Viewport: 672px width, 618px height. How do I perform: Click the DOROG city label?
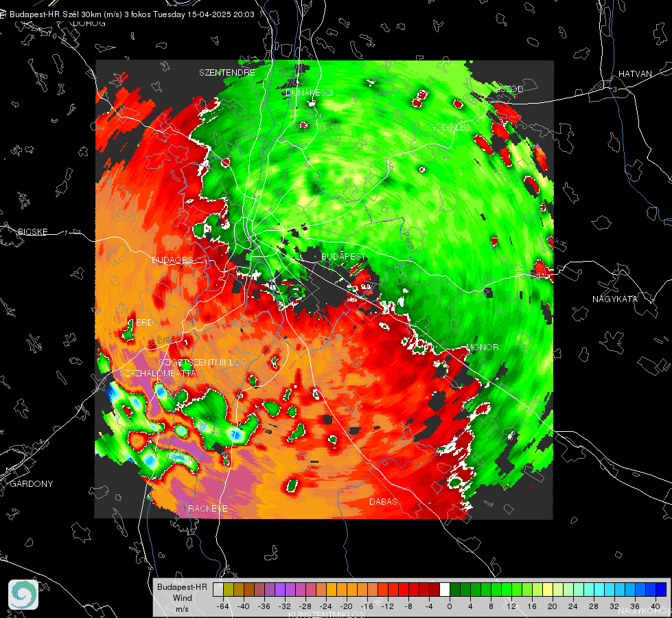pos(89,23)
